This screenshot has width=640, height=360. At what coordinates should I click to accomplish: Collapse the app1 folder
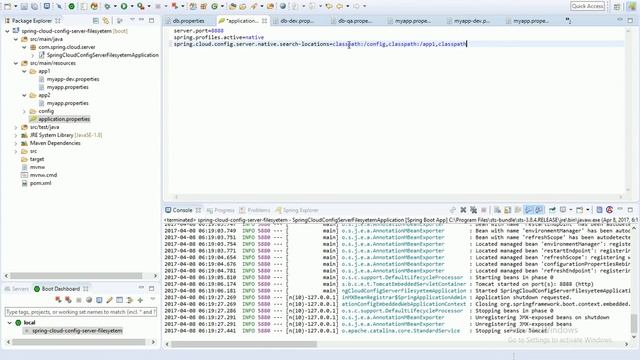[24, 71]
